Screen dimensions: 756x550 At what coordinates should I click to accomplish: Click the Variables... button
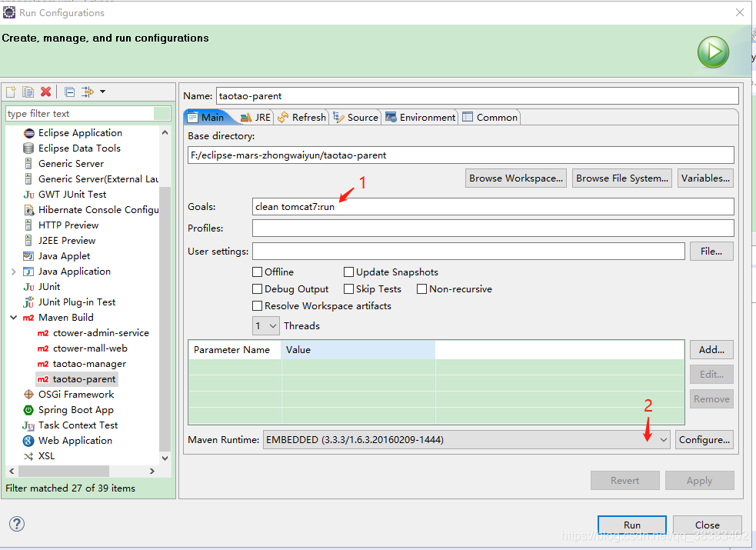pyautogui.click(x=705, y=178)
